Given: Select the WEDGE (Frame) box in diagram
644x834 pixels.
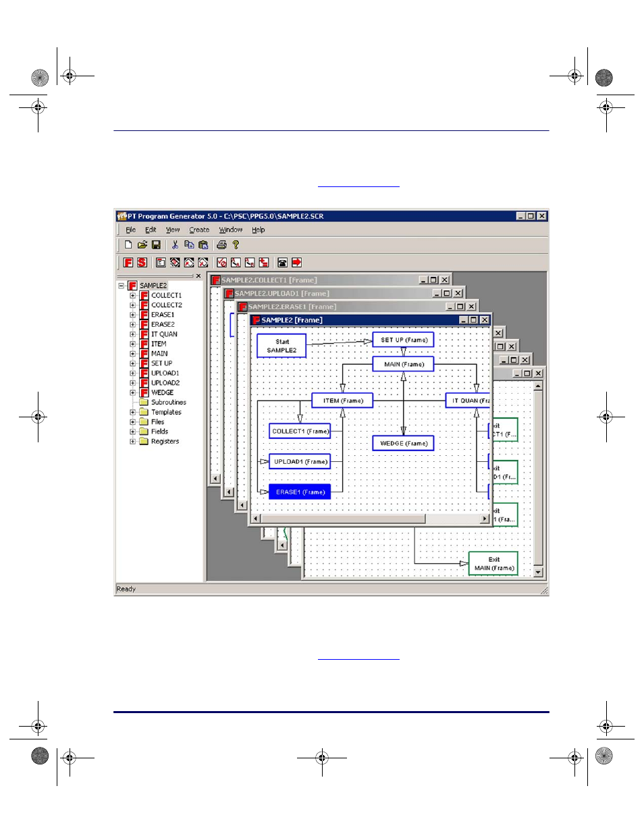Looking at the screenshot, I should 403,444.
